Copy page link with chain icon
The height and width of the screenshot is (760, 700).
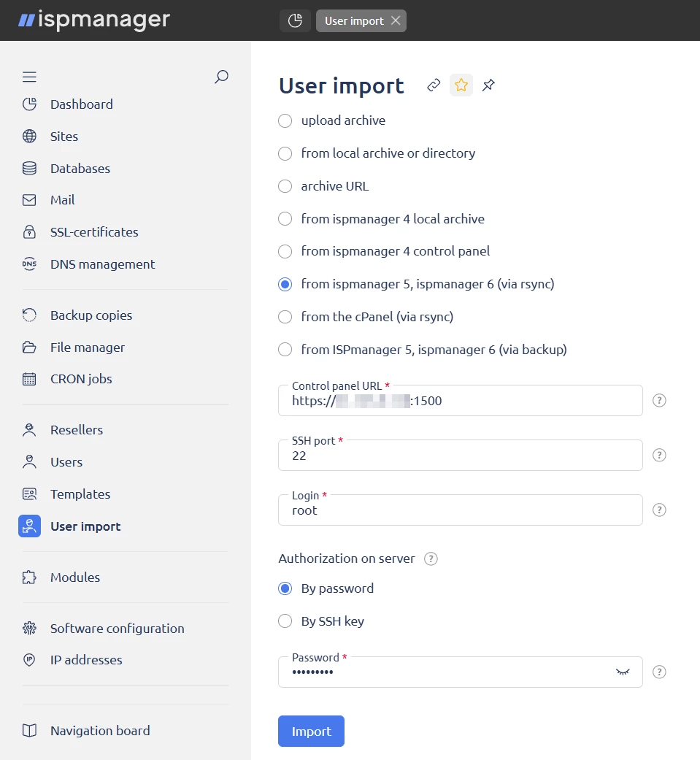(x=434, y=85)
